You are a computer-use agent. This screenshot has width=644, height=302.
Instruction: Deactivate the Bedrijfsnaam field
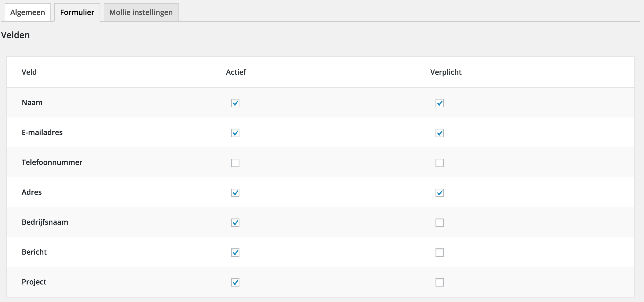235,223
